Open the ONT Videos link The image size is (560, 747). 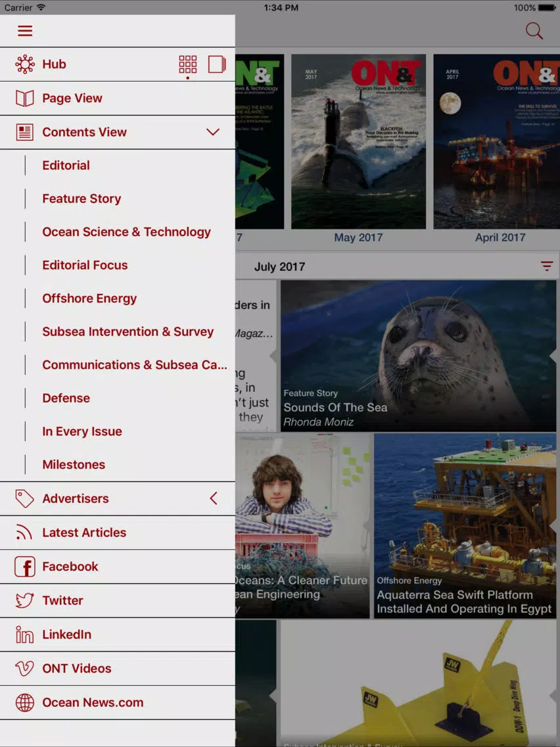[x=118, y=668]
